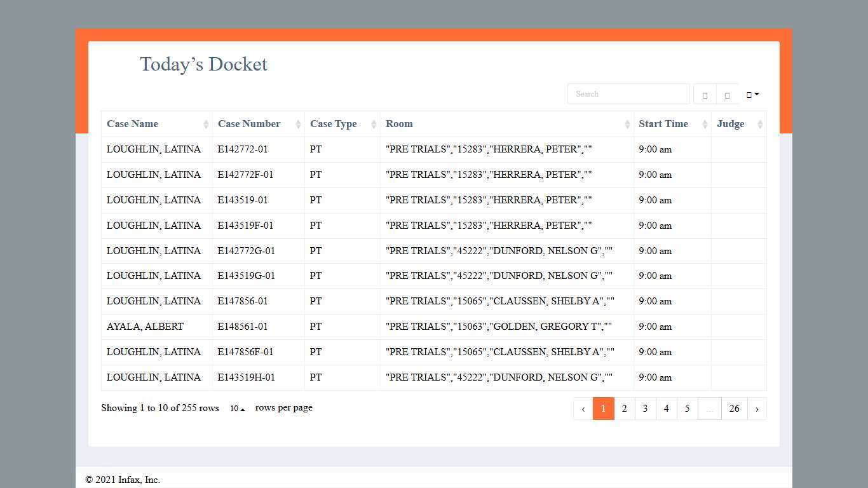The width and height of the screenshot is (868, 488).
Task: Open the rows per page dropdown
Action: pyautogui.click(x=238, y=409)
